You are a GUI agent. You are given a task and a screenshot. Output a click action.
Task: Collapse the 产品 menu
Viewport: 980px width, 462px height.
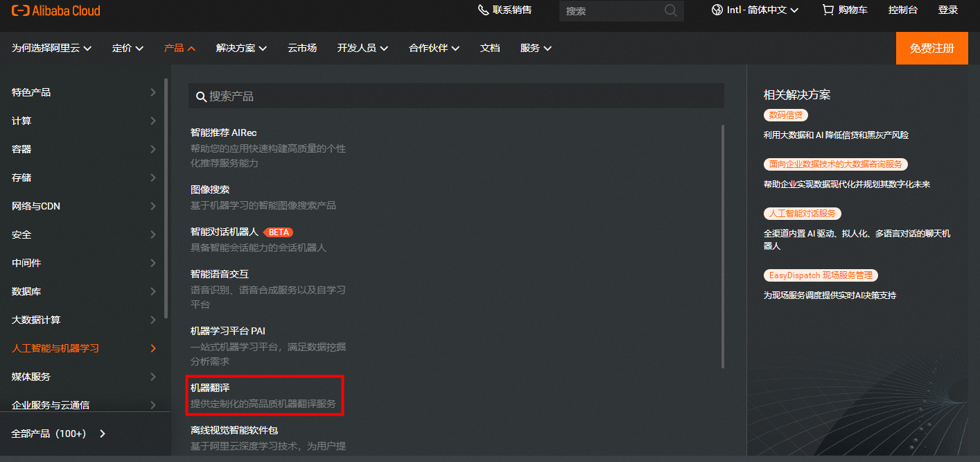pyautogui.click(x=180, y=48)
